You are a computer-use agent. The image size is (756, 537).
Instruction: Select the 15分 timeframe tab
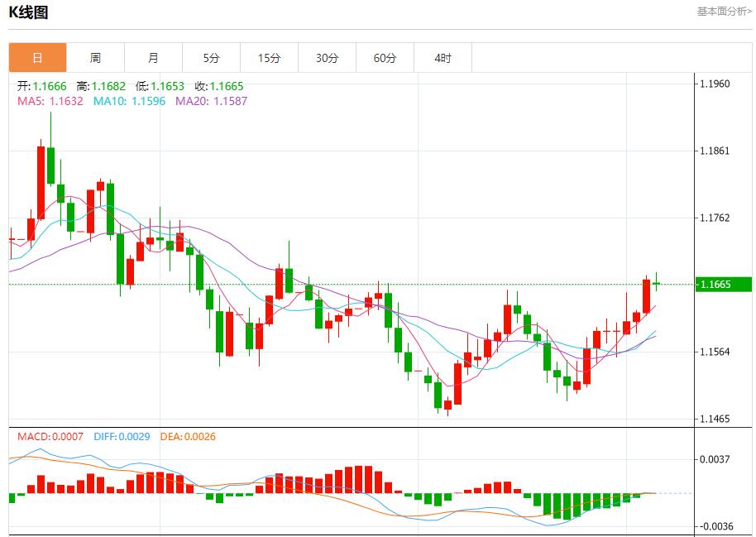point(269,58)
